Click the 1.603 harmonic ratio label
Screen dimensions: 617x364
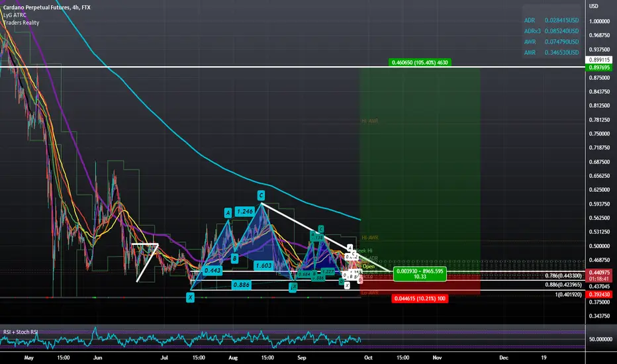(263, 265)
